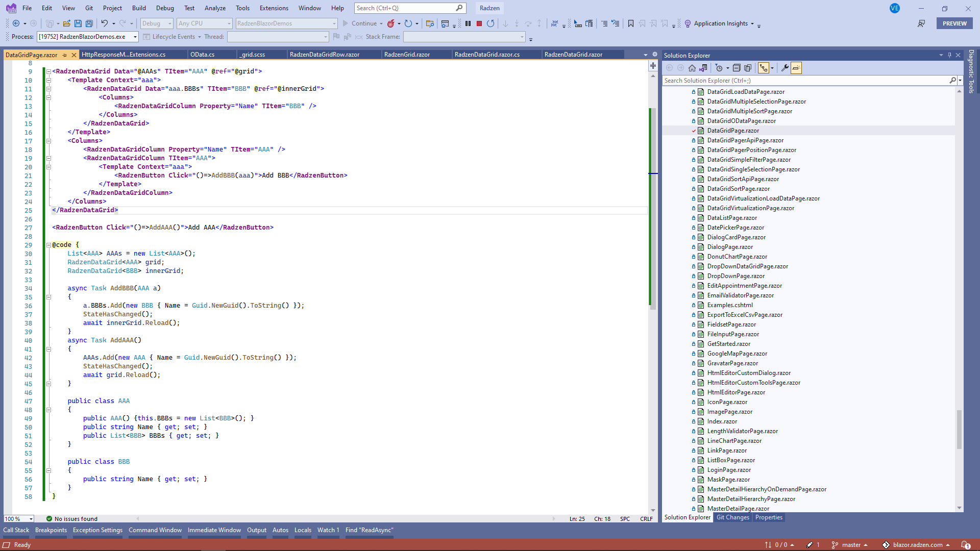980x551 pixels.
Task: Switch to the Git Changes panel
Action: pos(732,517)
